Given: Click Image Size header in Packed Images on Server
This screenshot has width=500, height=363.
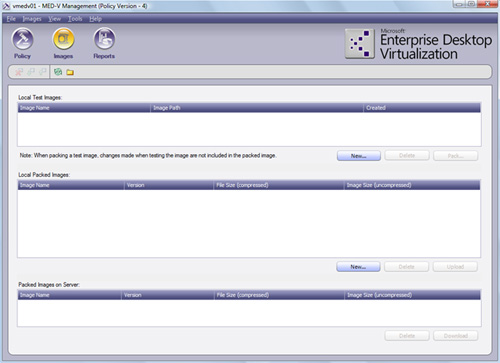Looking at the screenshot, I should pos(413,295).
